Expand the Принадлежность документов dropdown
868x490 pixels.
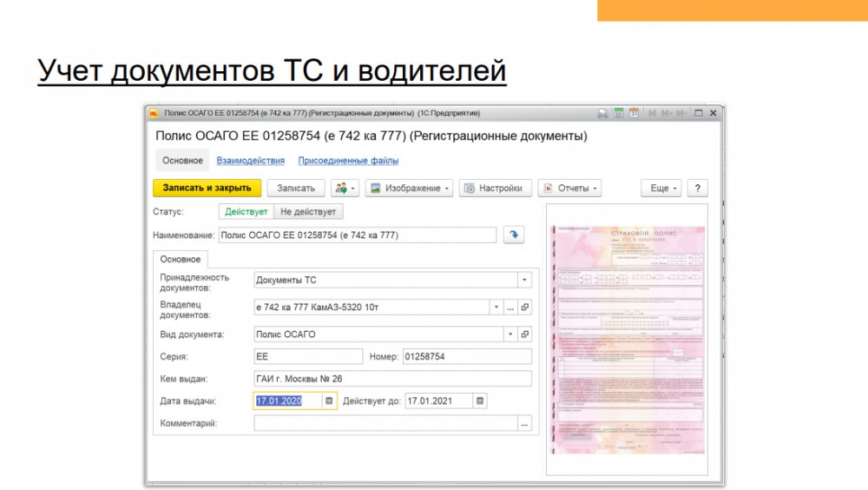(523, 280)
